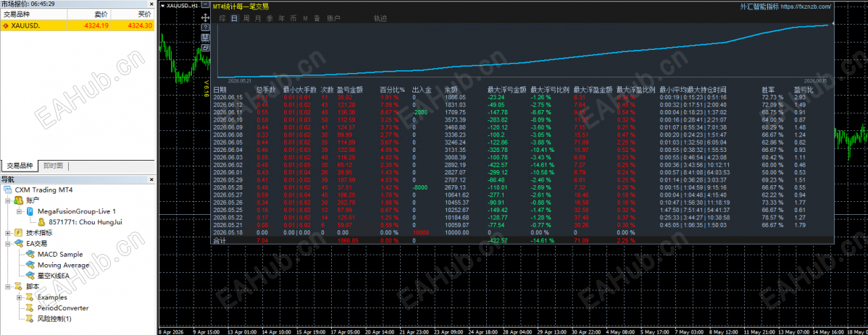Click the 余额 column header
This screenshot has width=868, height=335.
[451, 89]
